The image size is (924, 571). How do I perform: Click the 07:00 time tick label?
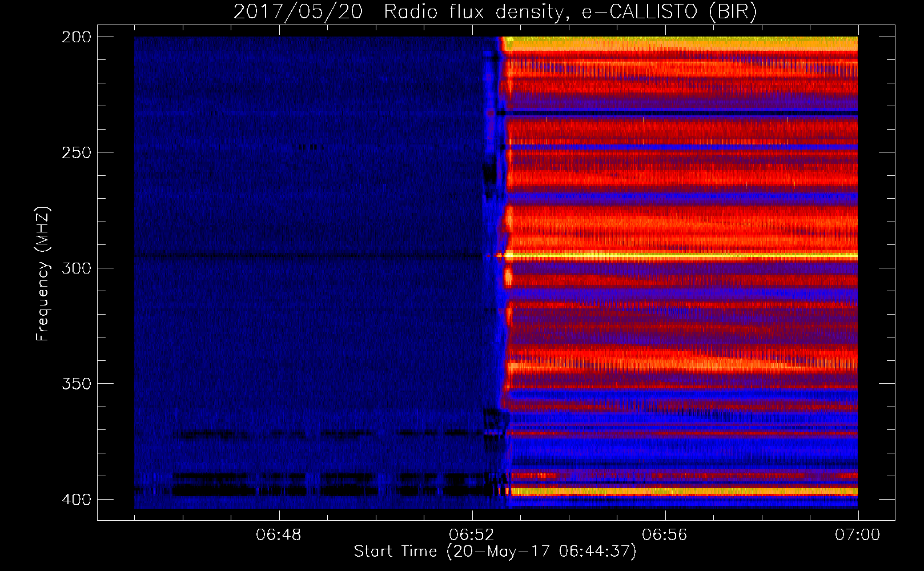[x=858, y=535]
